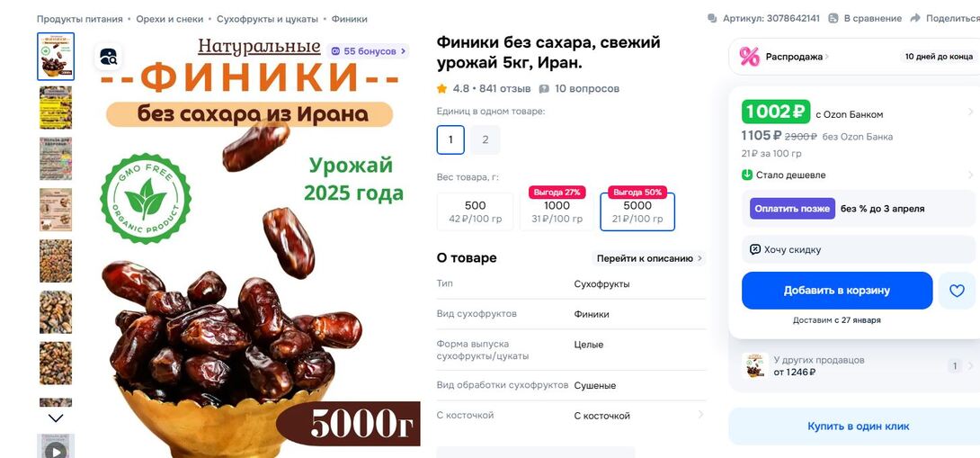
Task: Choose the 500 g weight option
Action: (x=475, y=211)
